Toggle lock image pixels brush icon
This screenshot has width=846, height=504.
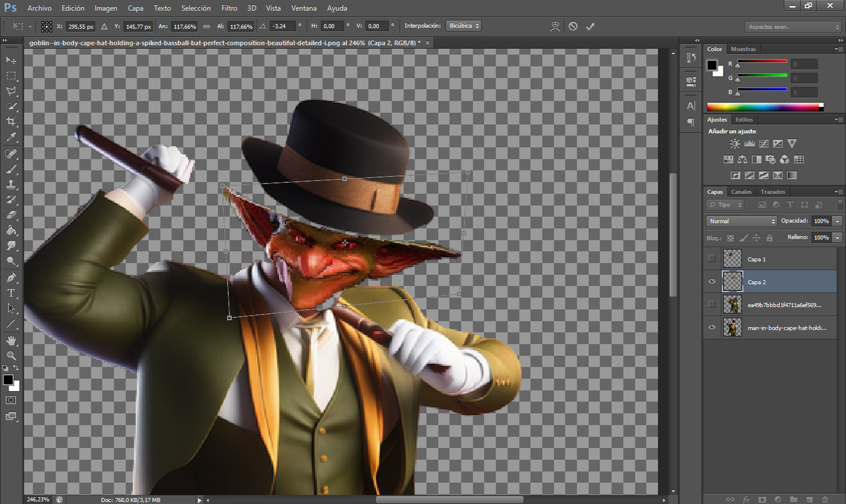[744, 238]
